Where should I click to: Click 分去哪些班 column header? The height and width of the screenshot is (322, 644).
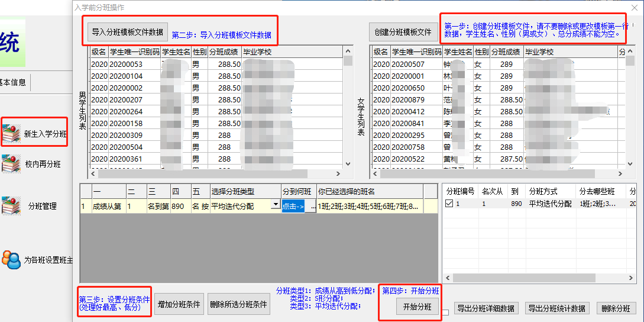(x=600, y=191)
